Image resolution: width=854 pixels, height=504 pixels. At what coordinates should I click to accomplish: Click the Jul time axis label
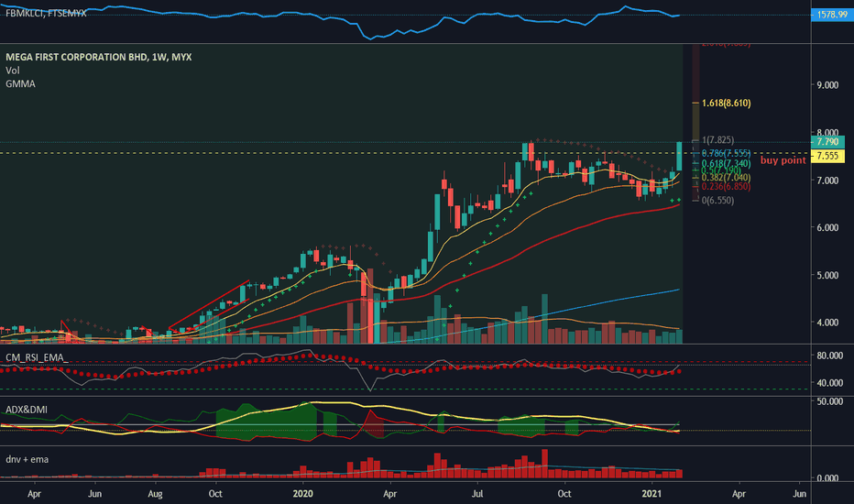coord(477,494)
